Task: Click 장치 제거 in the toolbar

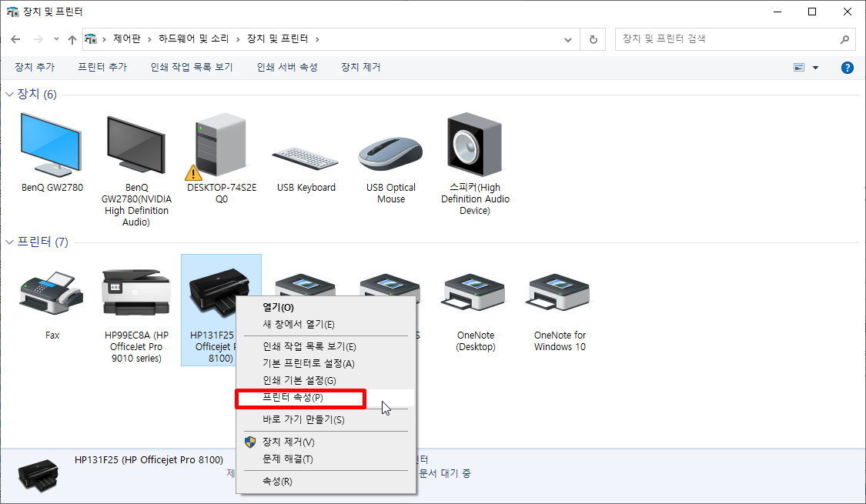Action: [x=361, y=68]
